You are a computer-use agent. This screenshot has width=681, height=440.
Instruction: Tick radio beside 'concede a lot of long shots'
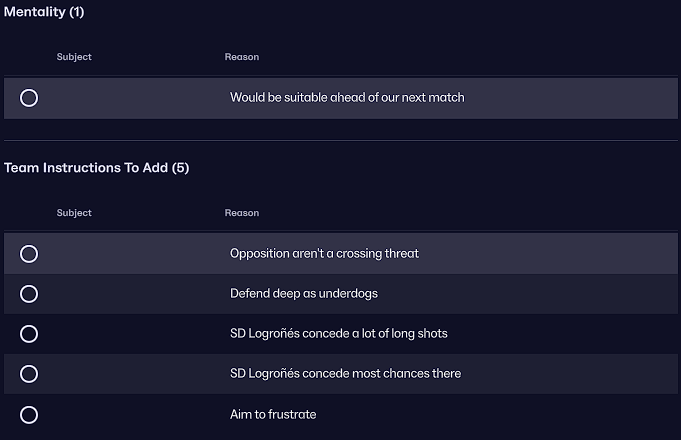[x=29, y=334]
